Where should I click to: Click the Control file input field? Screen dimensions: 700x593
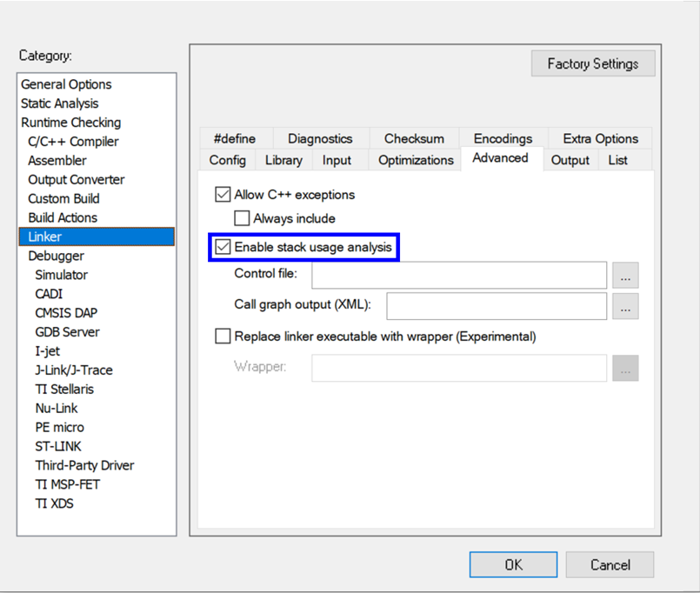click(x=458, y=275)
